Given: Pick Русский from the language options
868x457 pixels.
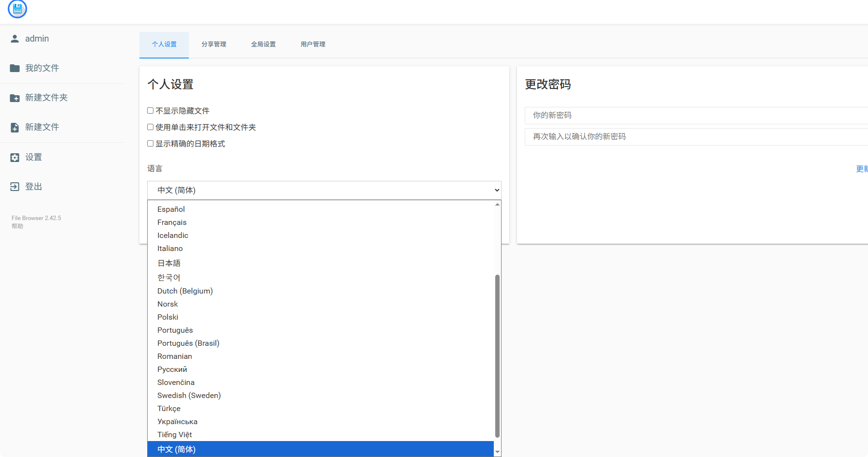Looking at the screenshot, I should click(172, 369).
